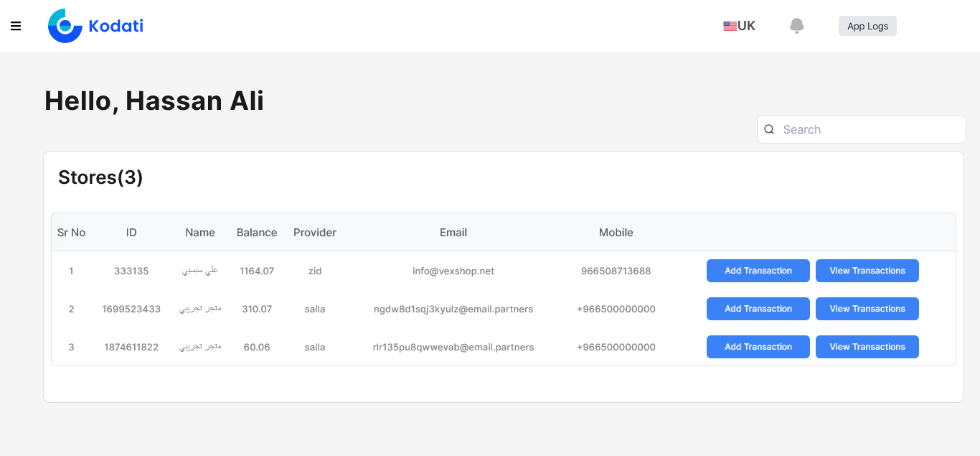Open the hamburger sidebar menu
This screenshot has height=456, width=980.
[x=16, y=26]
